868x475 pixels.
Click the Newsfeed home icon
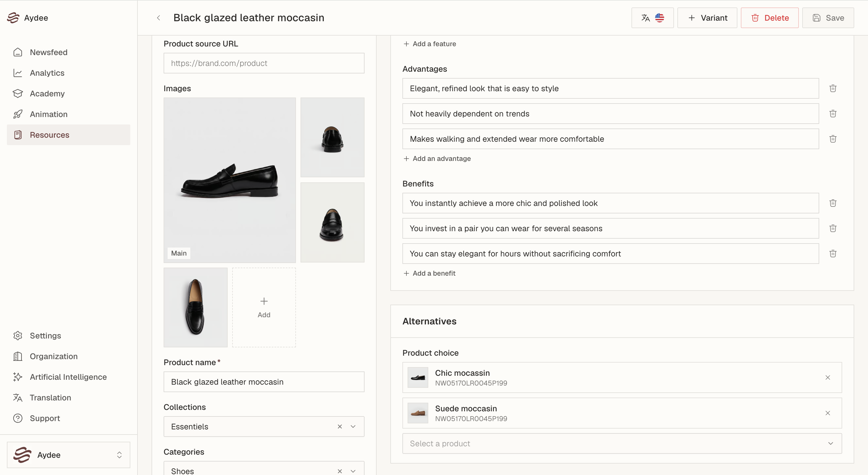[x=18, y=52]
